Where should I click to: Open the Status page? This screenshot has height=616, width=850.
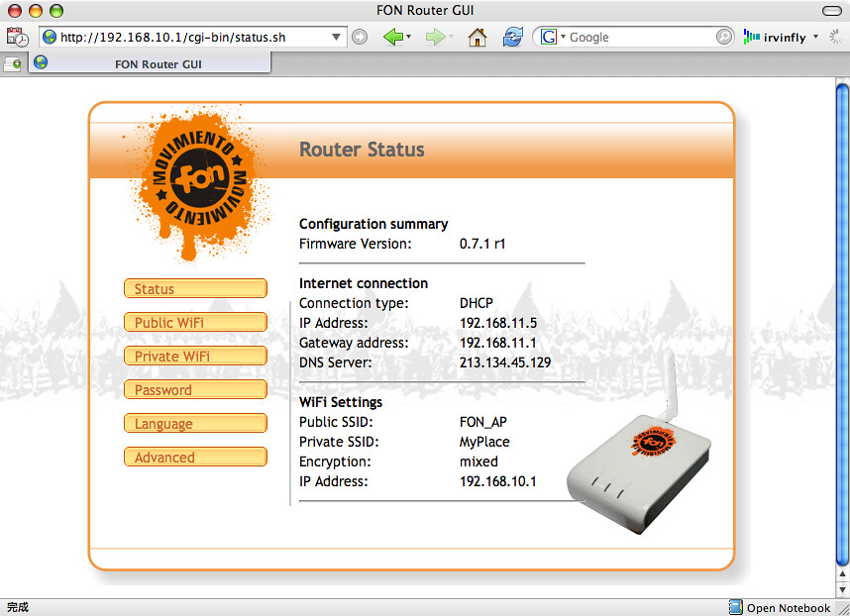pyautogui.click(x=195, y=289)
